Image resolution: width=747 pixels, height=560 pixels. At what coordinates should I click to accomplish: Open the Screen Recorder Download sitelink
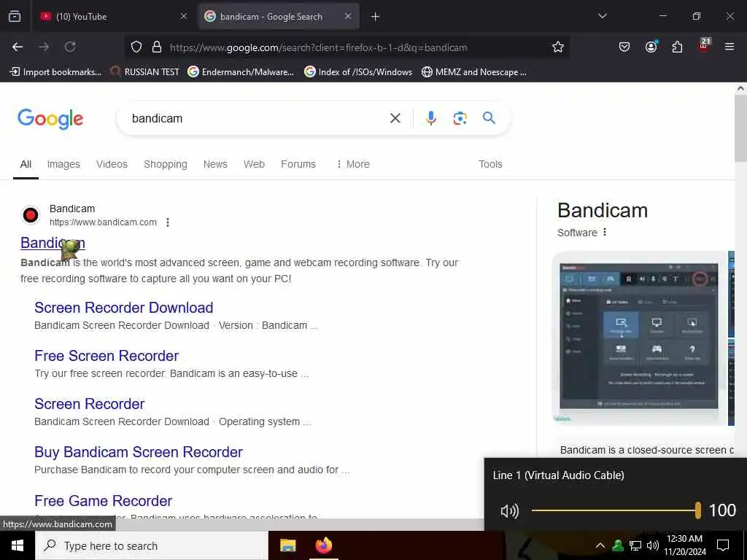tap(124, 308)
